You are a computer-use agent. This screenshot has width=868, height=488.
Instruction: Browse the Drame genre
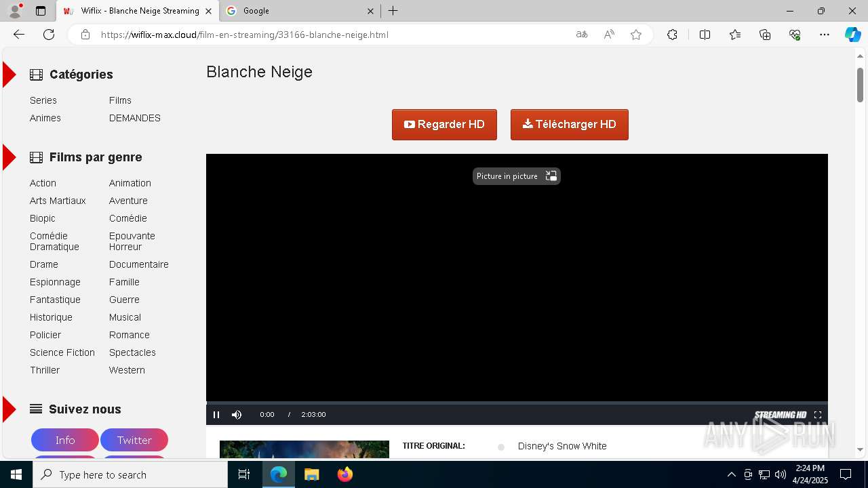pos(44,264)
